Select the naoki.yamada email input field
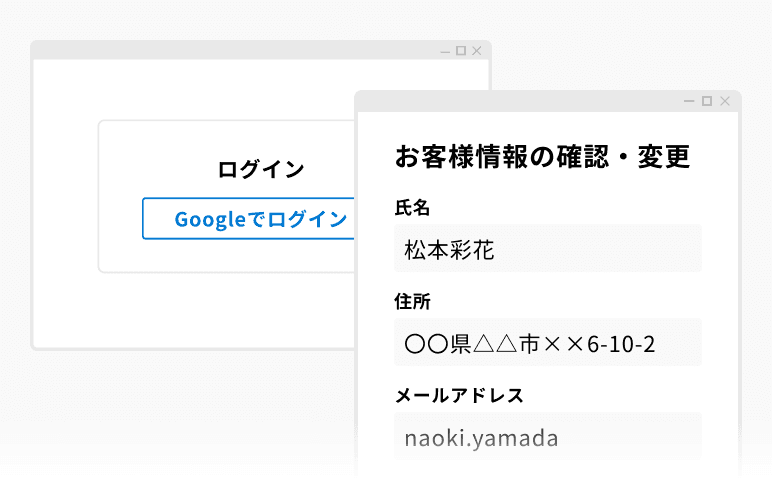772x480 pixels. click(x=548, y=437)
